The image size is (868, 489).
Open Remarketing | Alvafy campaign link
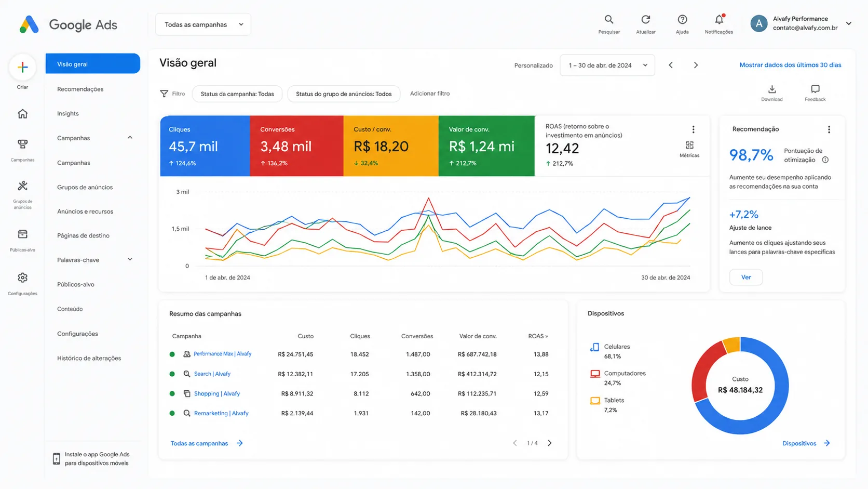pos(221,413)
